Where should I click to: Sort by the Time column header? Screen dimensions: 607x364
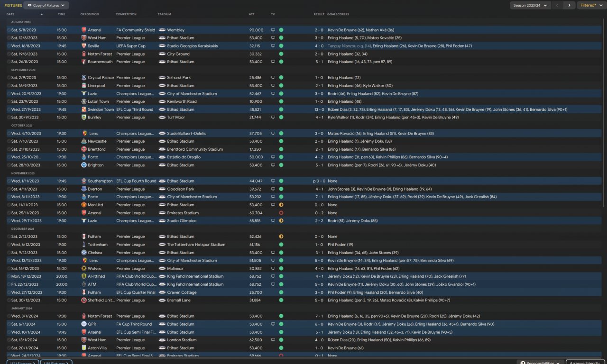pos(62,14)
